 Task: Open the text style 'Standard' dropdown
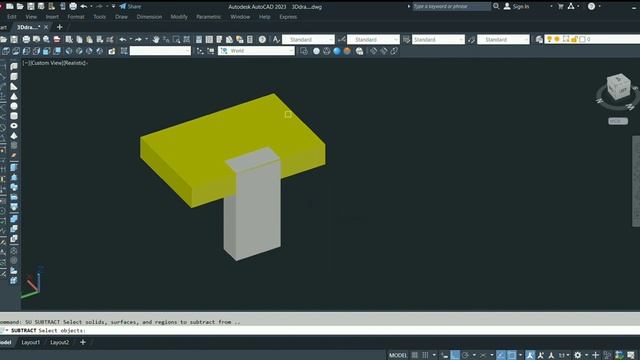[x=308, y=40]
